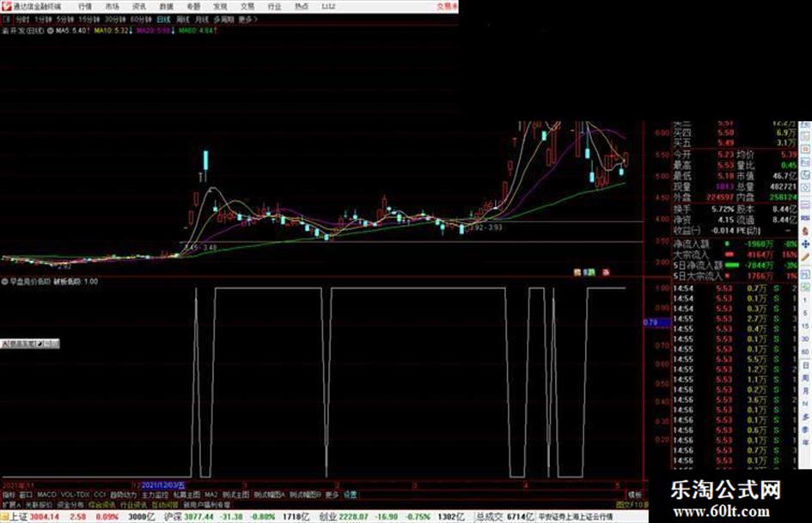The width and height of the screenshot is (812, 523).
Task: Switch chart period to 分时
Action: pos(22,19)
